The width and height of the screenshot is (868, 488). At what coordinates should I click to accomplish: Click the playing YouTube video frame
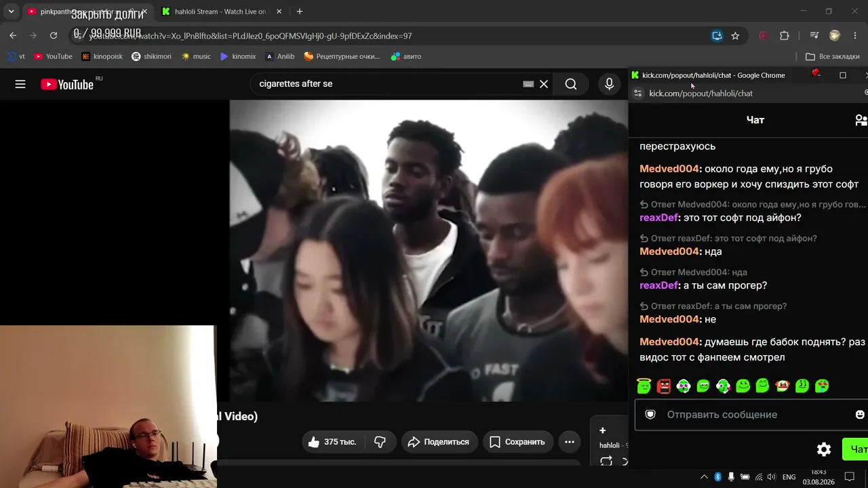pos(429,251)
